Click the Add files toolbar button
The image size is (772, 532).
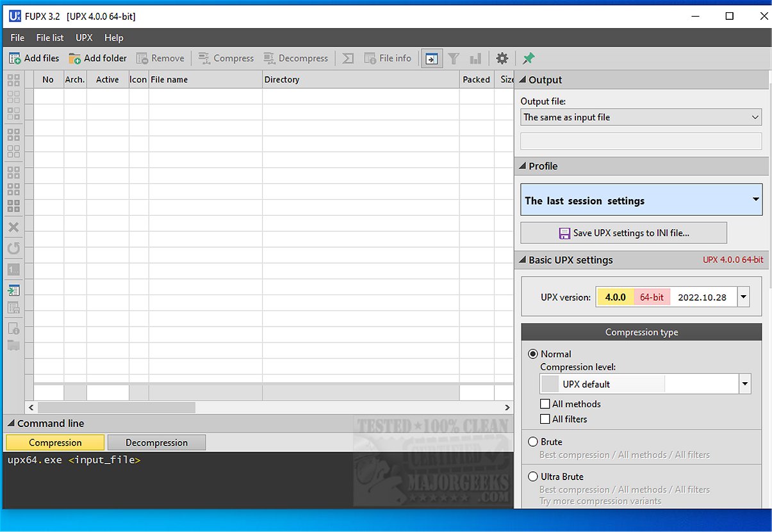tap(34, 58)
